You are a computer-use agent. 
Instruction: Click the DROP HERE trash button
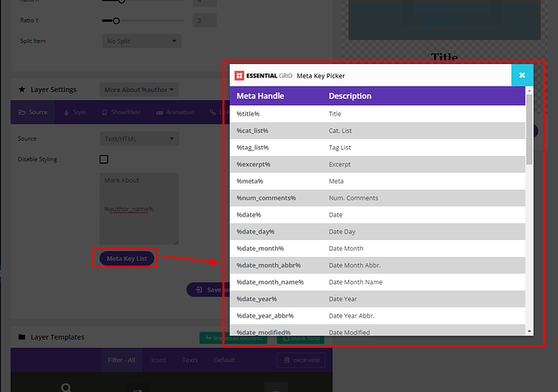click(301, 360)
